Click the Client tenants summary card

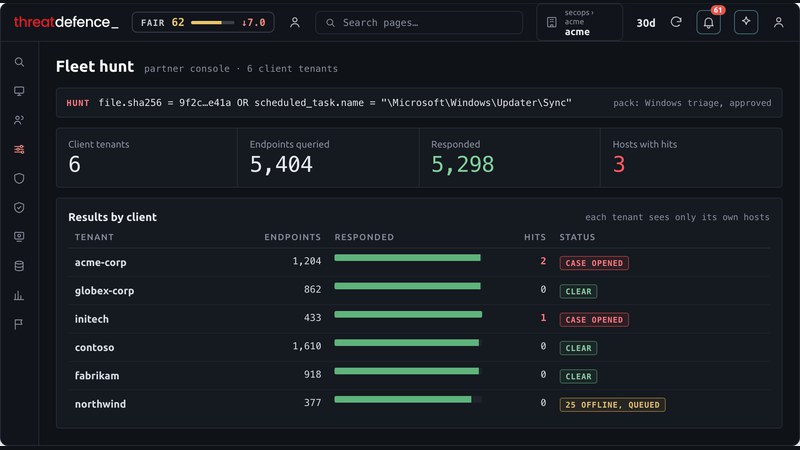coord(146,157)
